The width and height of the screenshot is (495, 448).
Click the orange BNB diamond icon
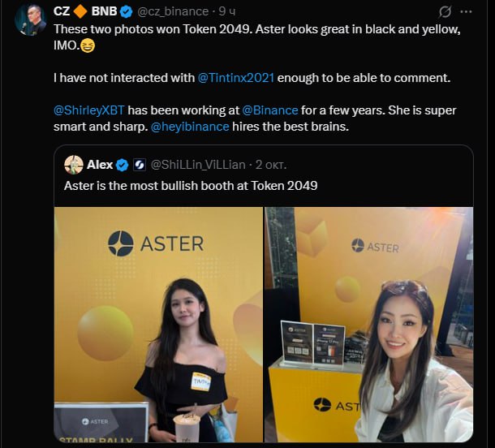point(80,11)
